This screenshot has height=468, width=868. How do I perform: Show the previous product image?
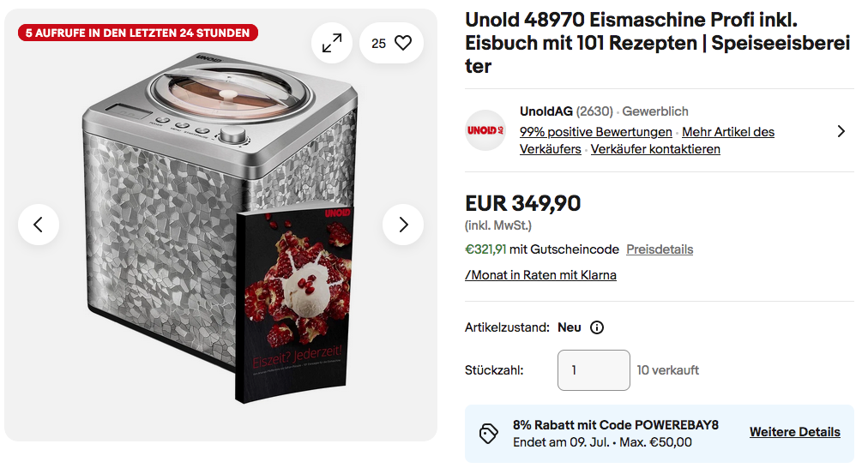[x=39, y=225]
